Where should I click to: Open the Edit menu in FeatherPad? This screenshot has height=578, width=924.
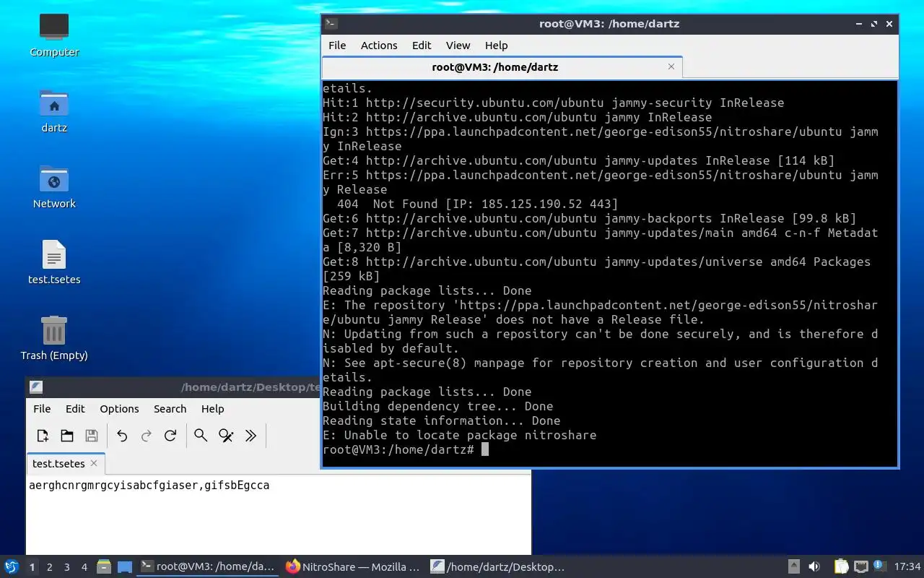75,409
